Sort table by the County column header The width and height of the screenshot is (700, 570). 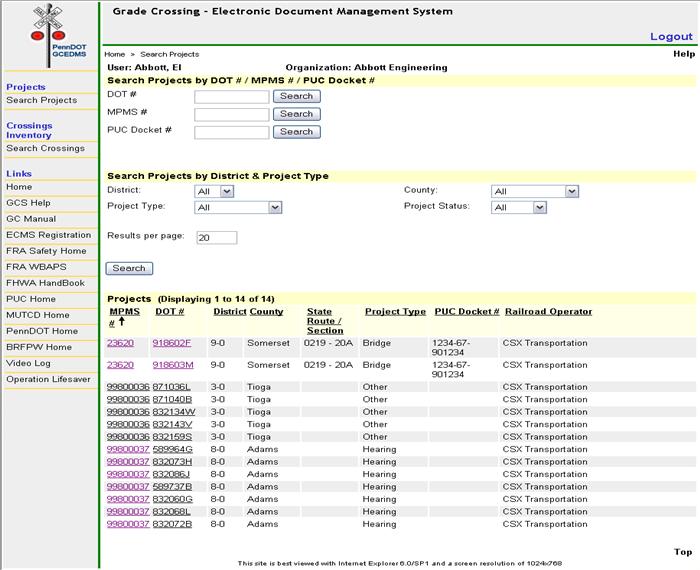pos(266,311)
